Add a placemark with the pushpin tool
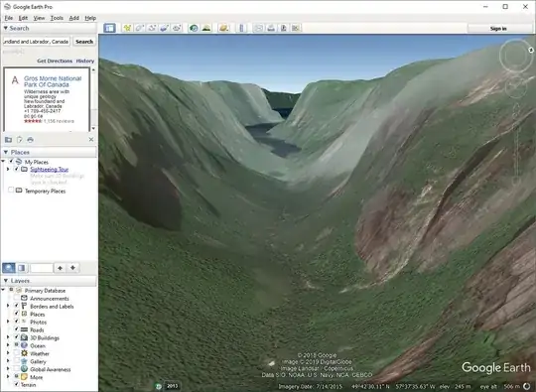 click(x=127, y=28)
